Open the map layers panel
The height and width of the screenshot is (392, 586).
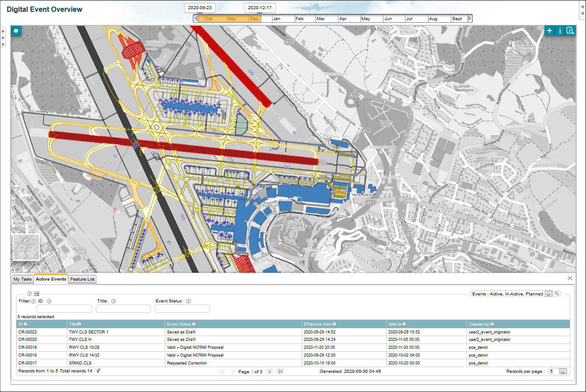tap(17, 31)
